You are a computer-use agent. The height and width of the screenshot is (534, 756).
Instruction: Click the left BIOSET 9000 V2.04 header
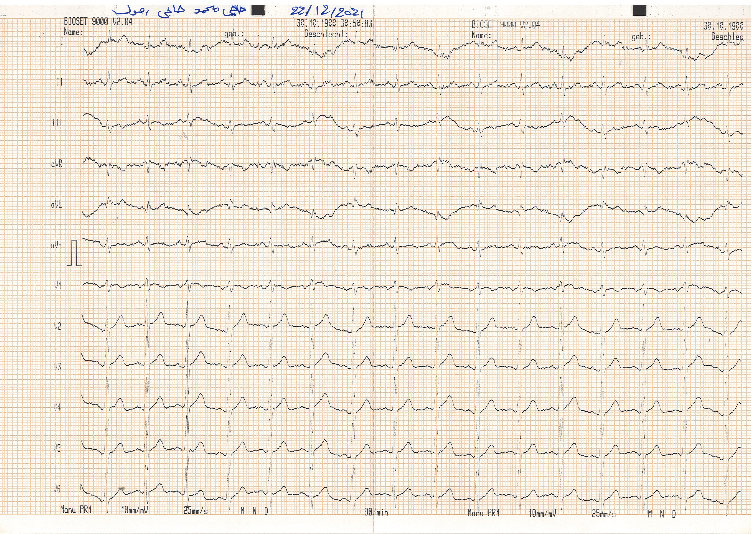tap(98, 22)
